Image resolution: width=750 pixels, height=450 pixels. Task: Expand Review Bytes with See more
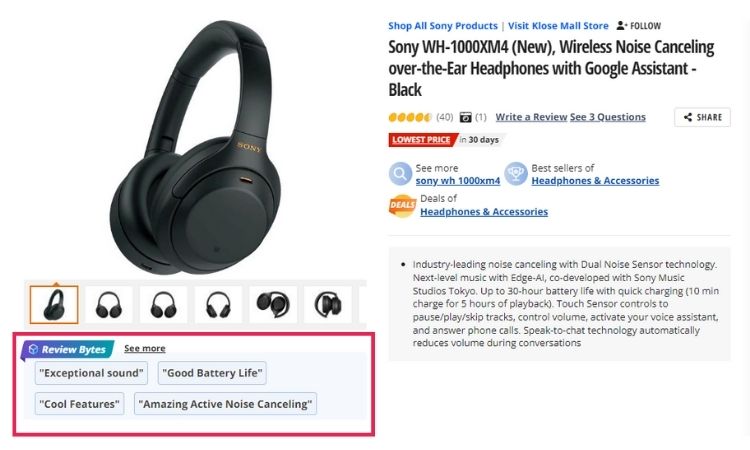145,348
